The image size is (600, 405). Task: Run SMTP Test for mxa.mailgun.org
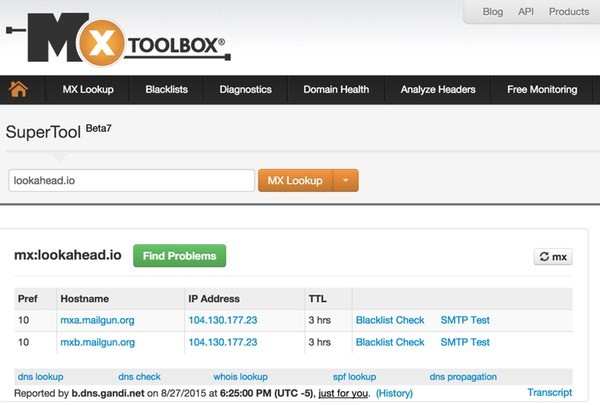pos(465,320)
